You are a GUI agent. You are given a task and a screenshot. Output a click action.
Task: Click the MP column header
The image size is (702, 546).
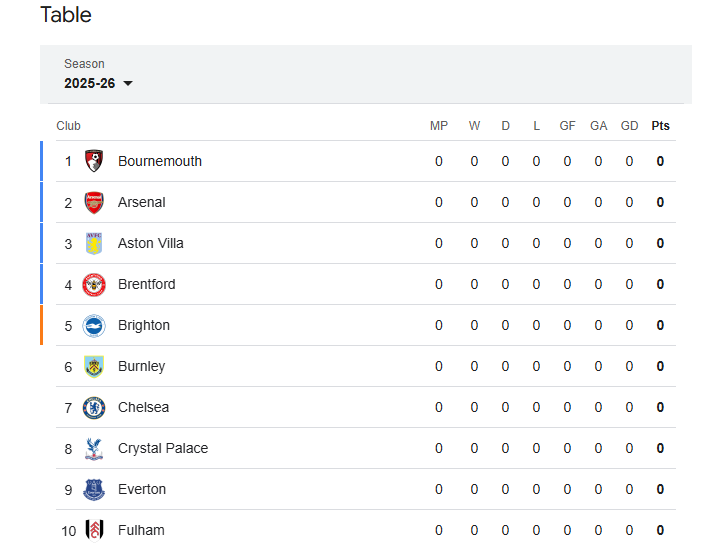click(439, 126)
